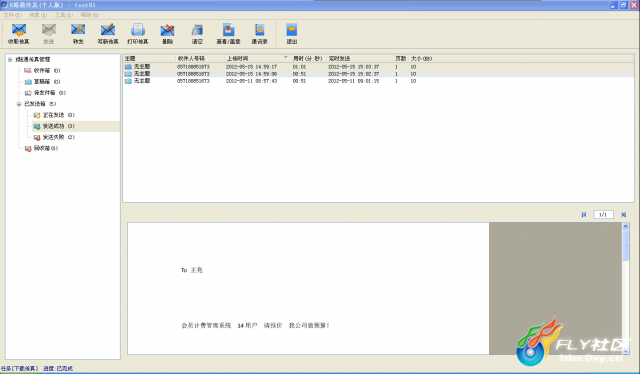The image size is (640, 374).
Task: Print the fax using 打印传真
Action: point(138,34)
